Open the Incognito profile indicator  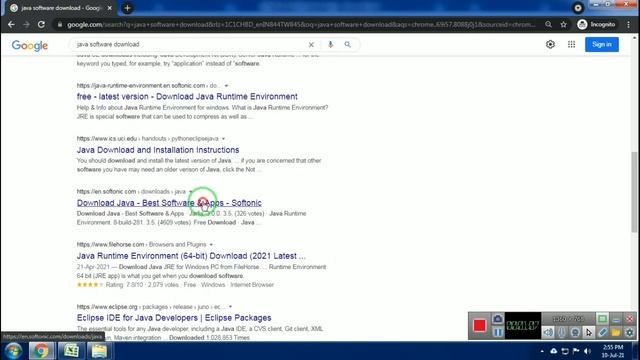tap(596, 24)
